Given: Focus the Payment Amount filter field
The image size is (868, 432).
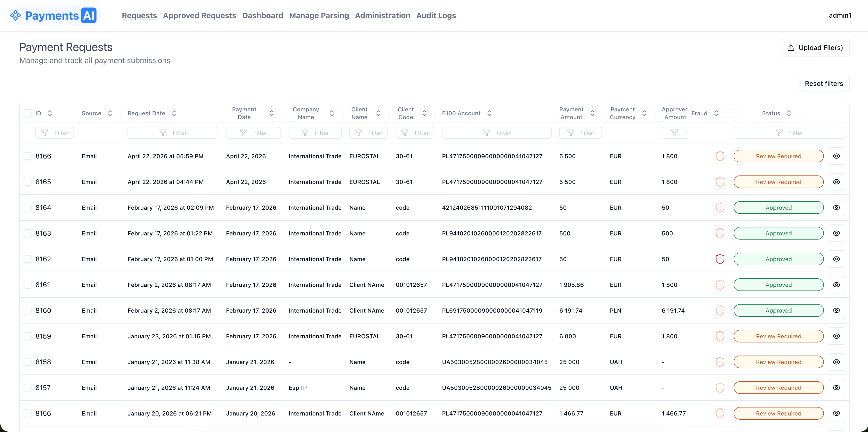Looking at the screenshot, I should coord(581,133).
